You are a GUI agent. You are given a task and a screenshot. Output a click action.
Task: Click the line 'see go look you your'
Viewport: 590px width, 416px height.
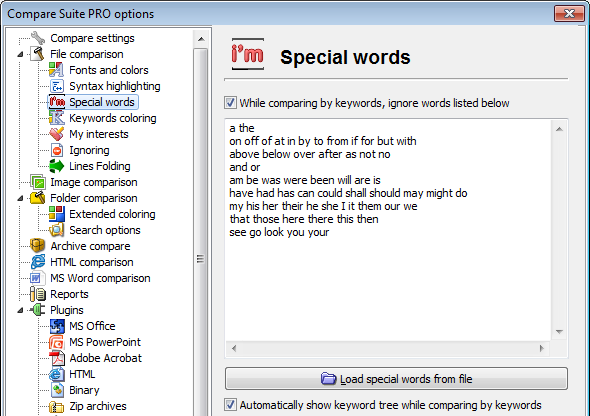279,232
